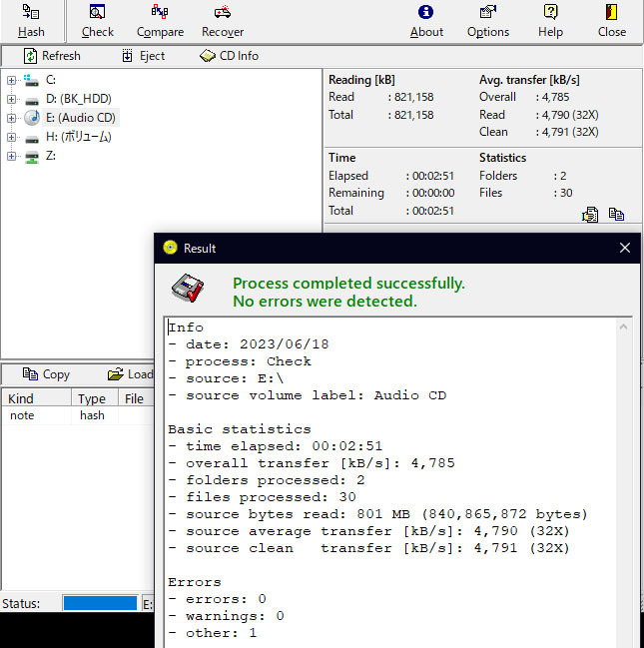The image size is (644, 648).
Task: Open the Options settings
Action: pos(488,20)
